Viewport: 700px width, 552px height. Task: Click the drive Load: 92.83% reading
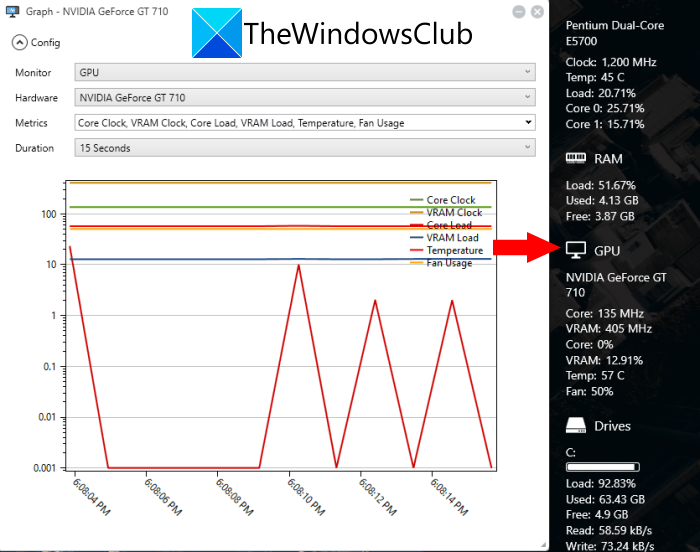pyautogui.click(x=600, y=484)
